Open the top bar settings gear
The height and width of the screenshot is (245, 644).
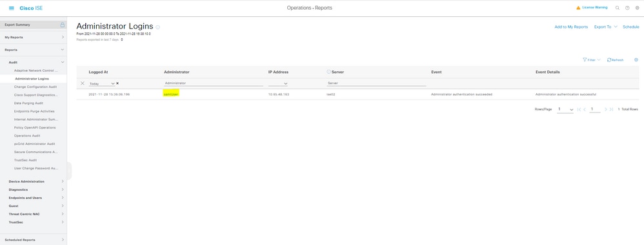pos(638,8)
